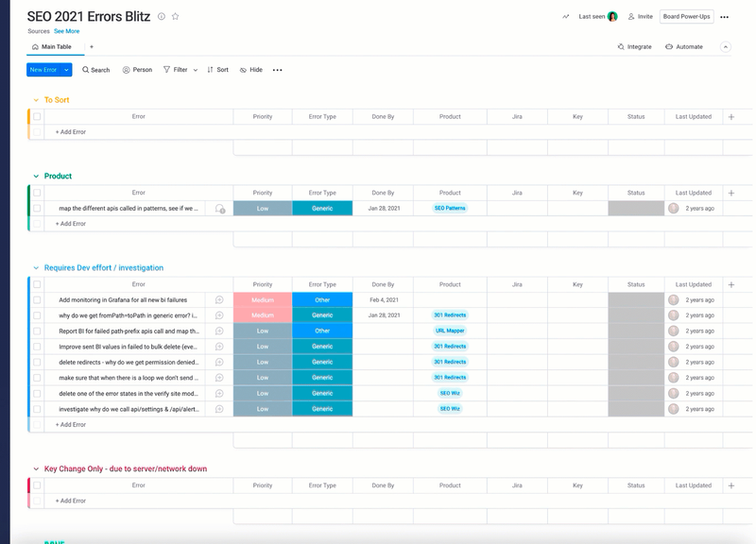
Task: Star the SEO 2021 Errors Blitz board
Action: tap(175, 16)
